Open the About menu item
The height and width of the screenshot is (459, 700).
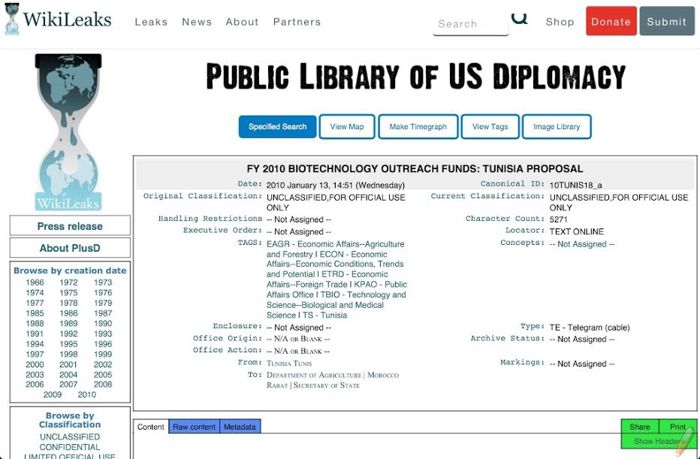[x=242, y=22]
